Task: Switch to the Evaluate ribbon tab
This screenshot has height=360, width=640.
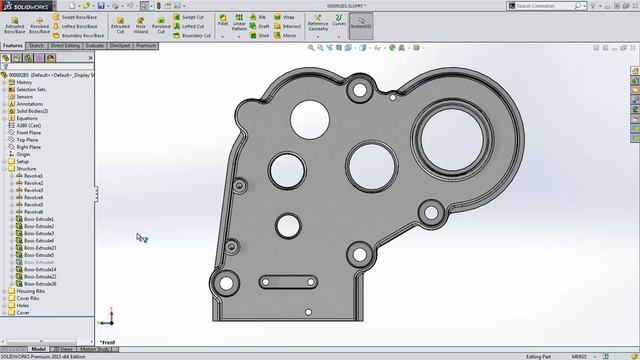Action: pyautogui.click(x=95, y=46)
